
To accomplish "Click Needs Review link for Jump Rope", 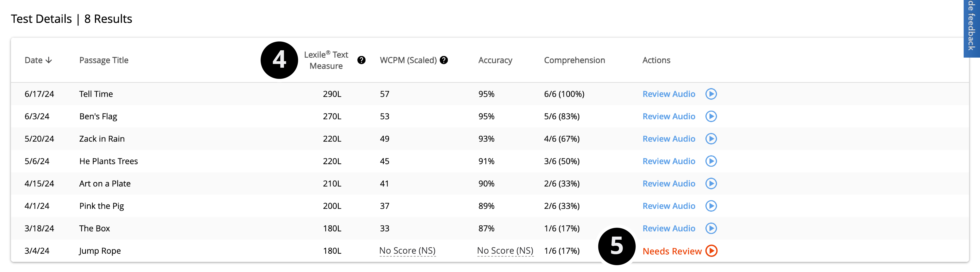I will click(672, 251).
